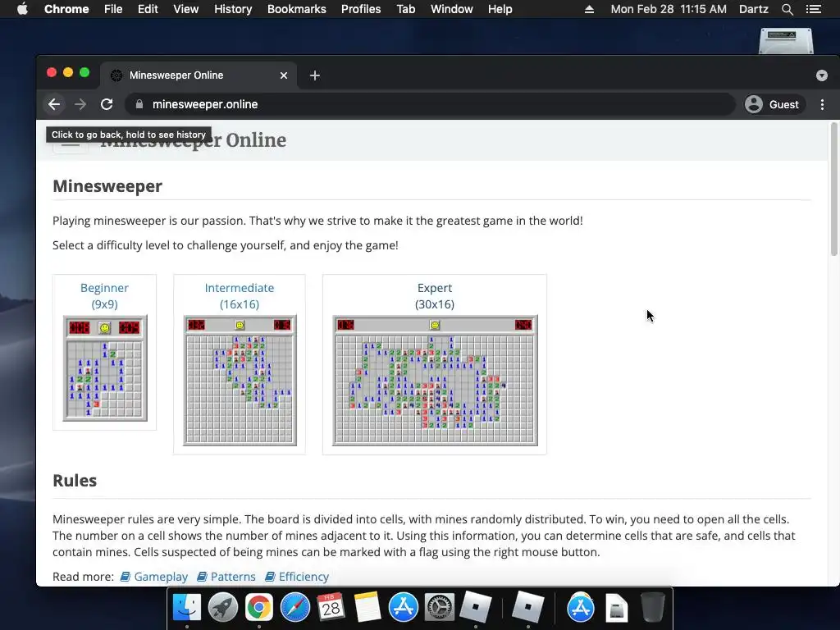Open the Expert (30x16) link
The width and height of the screenshot is (840, 630).
click(435, 295)
